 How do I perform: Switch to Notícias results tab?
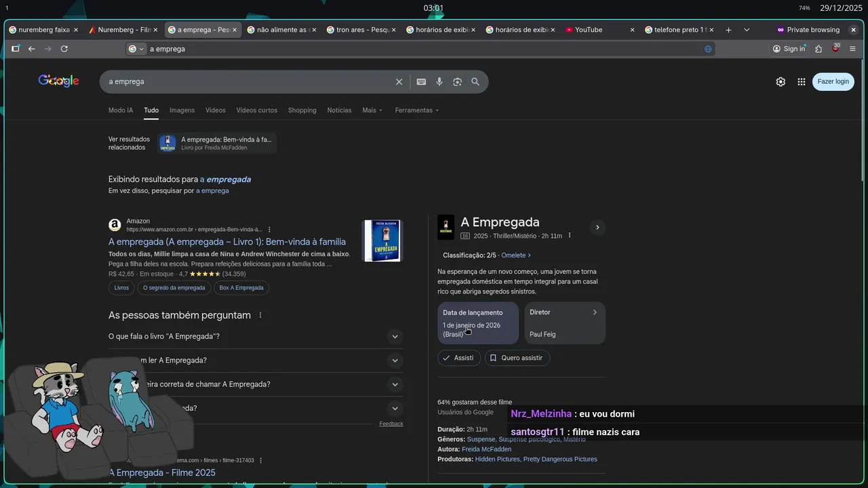point(339,110)
